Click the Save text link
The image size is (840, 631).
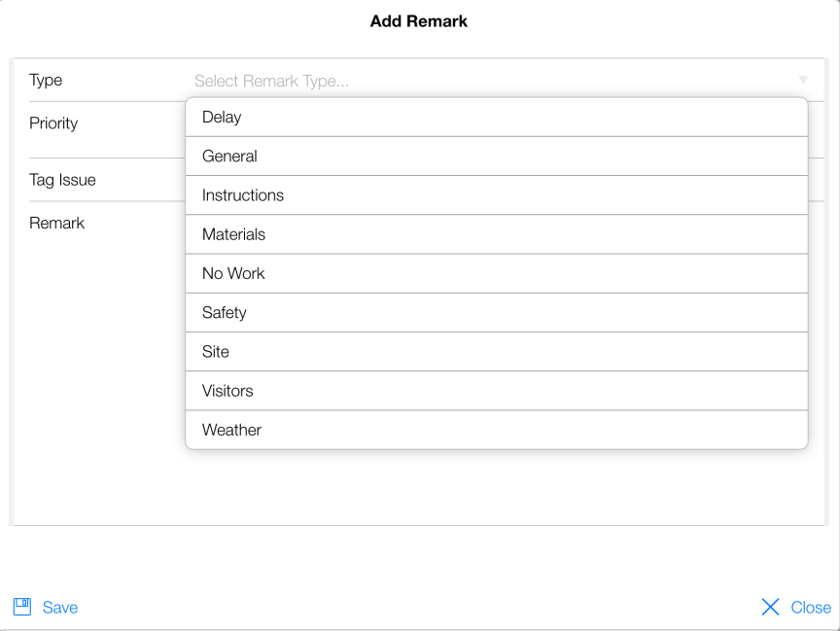pos(60,608)
